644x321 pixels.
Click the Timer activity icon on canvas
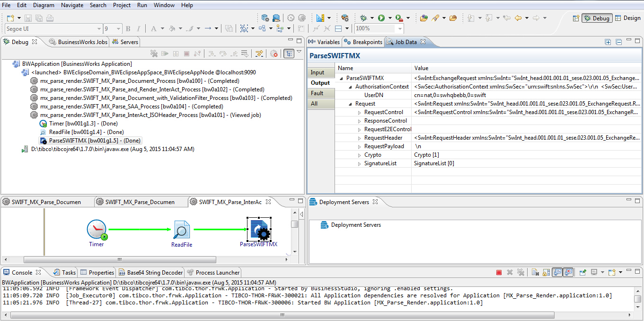[97, 230]
